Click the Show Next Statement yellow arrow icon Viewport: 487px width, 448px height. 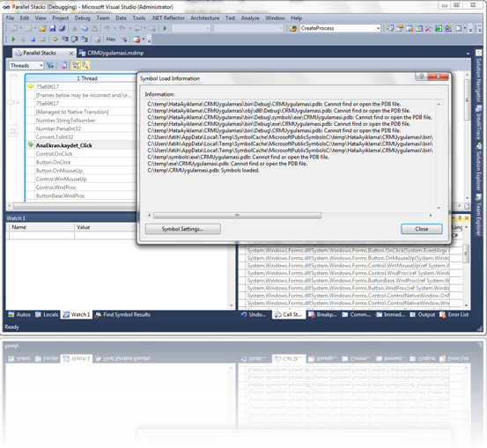tap(55, 40)
